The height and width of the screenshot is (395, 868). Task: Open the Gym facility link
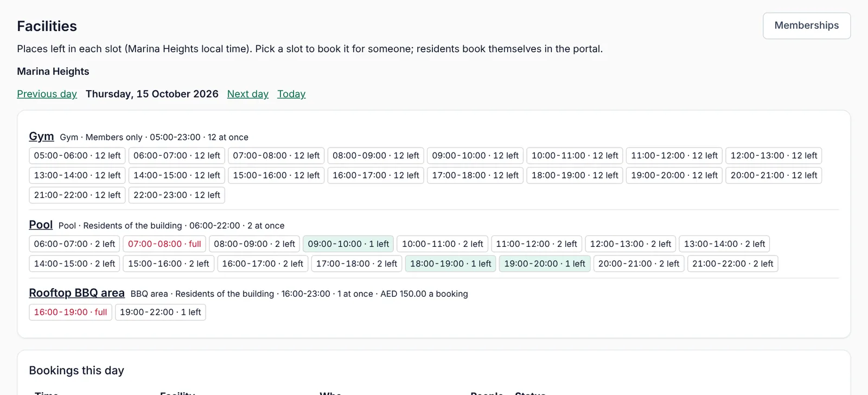41,136
